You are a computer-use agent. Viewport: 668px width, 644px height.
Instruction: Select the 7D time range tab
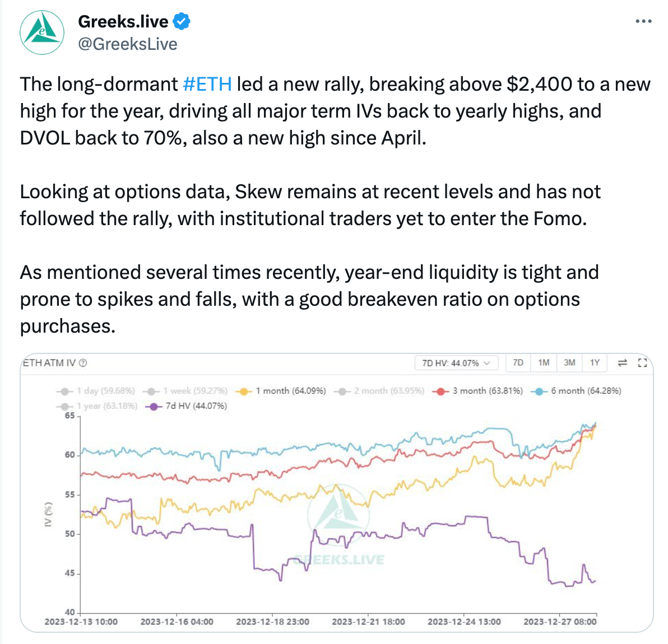click(x=518, y=363)
